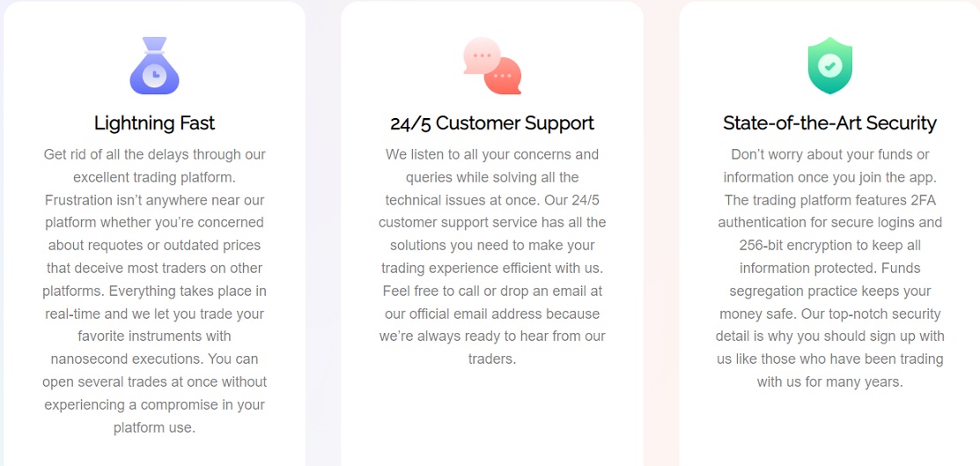This screenshot has height=466, width=980.
Task: Select the 24/5 Customer Support heading
Action: (492, 122)
